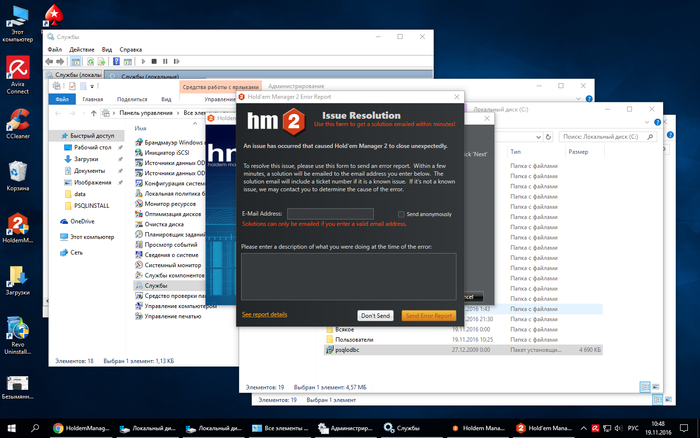The height and width of the screenshot is (438, 700).
Task: Open Действие menu in Службы window
Action: coord(82,50)
